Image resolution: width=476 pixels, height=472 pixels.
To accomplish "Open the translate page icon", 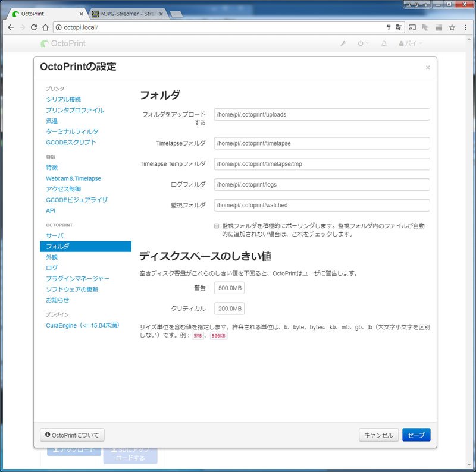I will pos(399,27).
